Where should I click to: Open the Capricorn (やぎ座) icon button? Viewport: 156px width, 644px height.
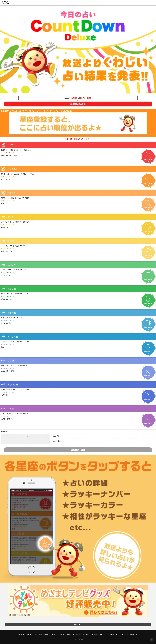pyautogui.click(x=148, y=229)
